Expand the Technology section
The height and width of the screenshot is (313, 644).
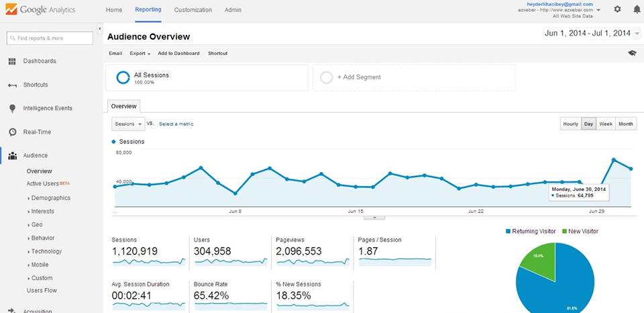44,251
